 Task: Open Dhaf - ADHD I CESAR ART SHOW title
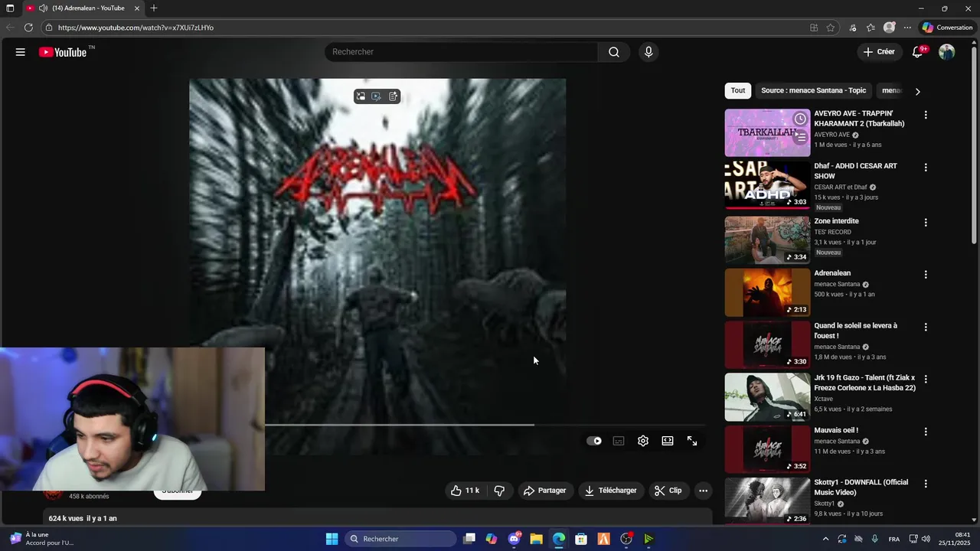(855, 171)
